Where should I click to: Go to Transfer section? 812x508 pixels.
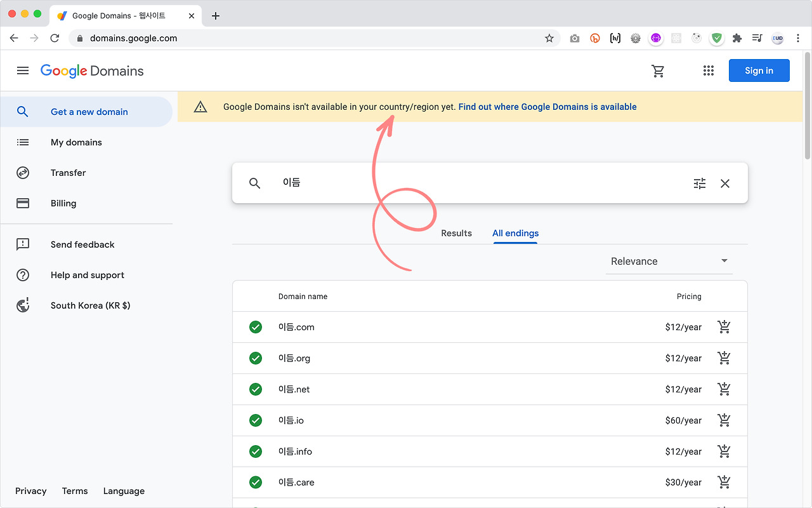click(x=68, y=173)
